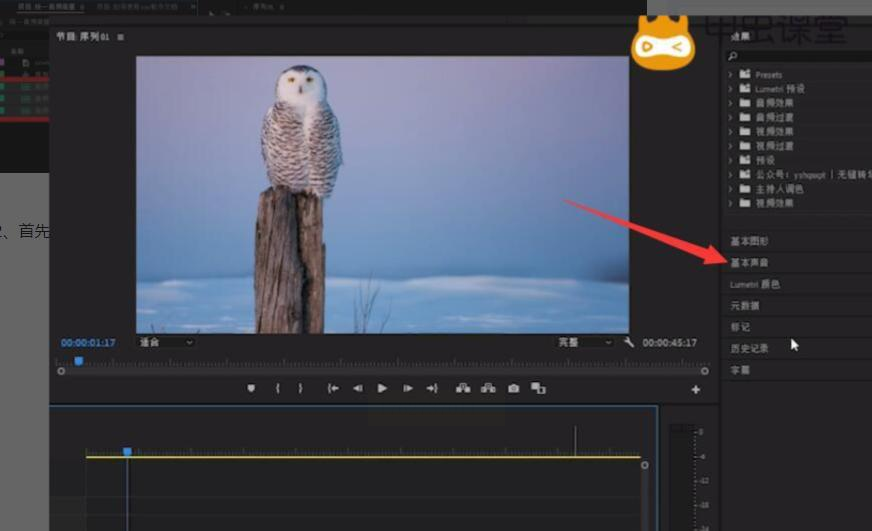Click the Mark In bracket icon
The image size is (872, 531).
(277, 388)
